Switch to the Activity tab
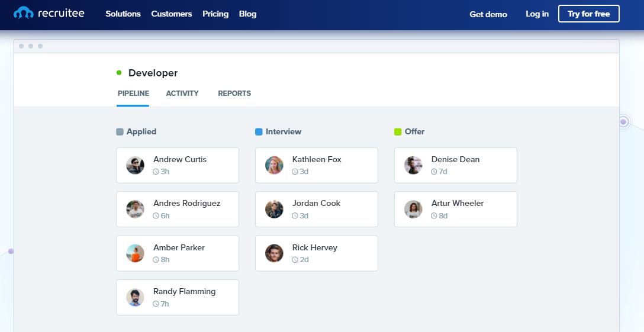This screenshot has width=644, height=332. (x=182, y=94)
